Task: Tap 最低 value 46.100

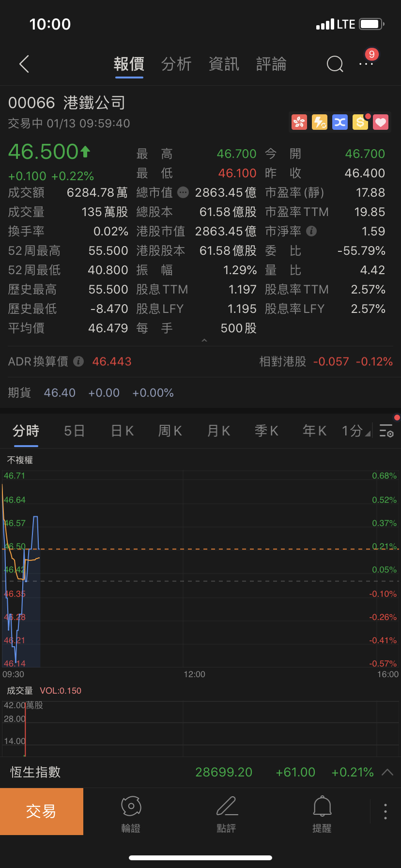Action: [237, 173]
